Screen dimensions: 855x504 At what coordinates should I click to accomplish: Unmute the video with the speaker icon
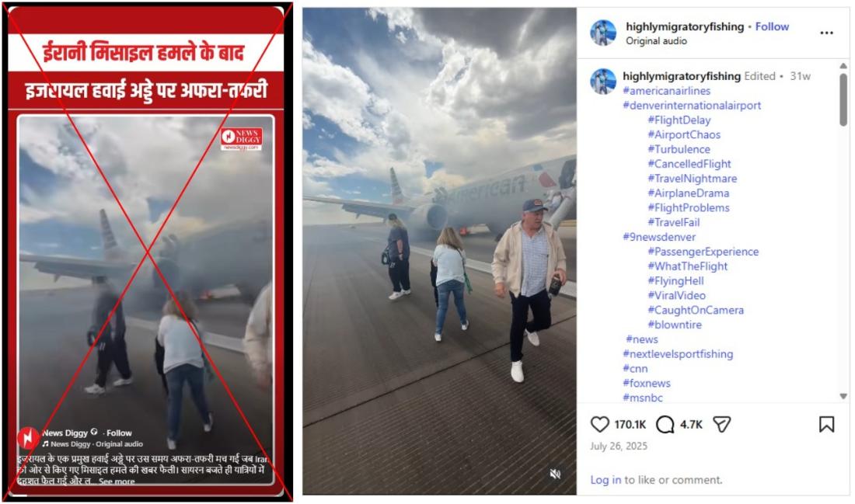[x=555, y=474]
